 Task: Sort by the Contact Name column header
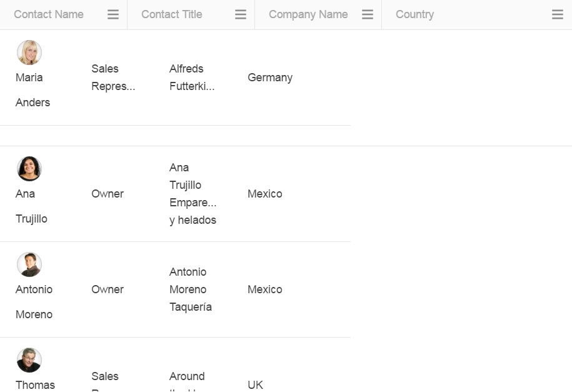pyautogui.click(x=49, y=14)
